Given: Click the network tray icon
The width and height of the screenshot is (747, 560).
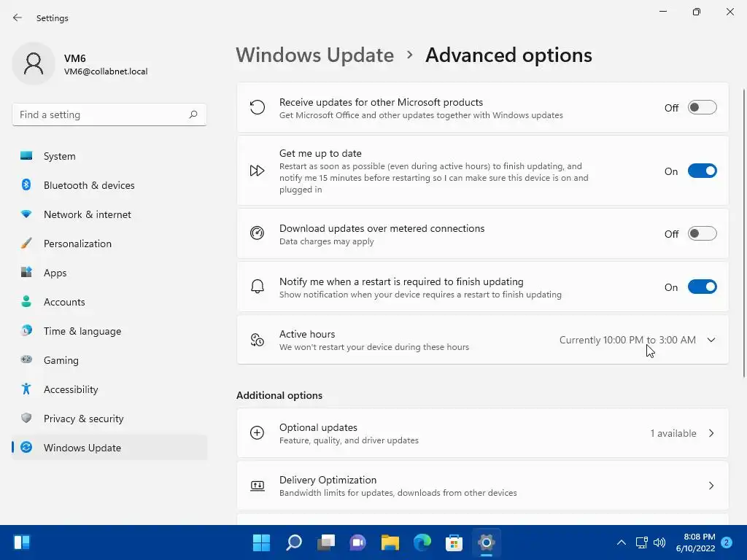Looking at the screenshot, I should 641,542.
